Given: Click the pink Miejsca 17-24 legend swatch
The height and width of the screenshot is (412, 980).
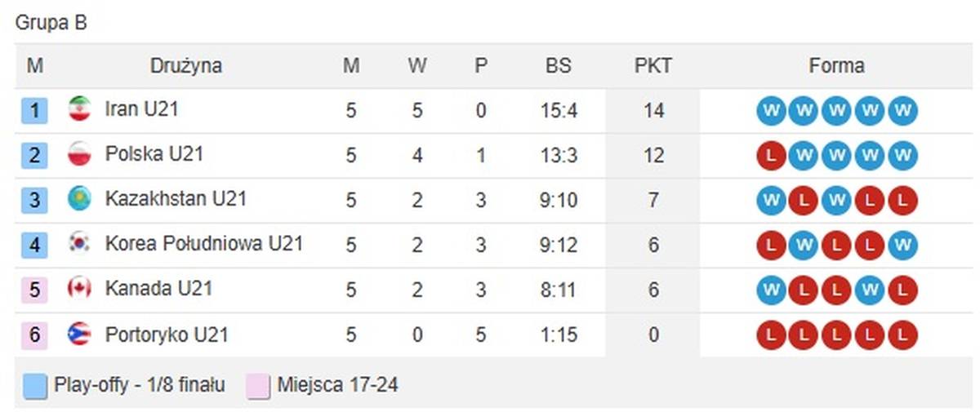Looking at the screenshot, I should coord(258,386).
